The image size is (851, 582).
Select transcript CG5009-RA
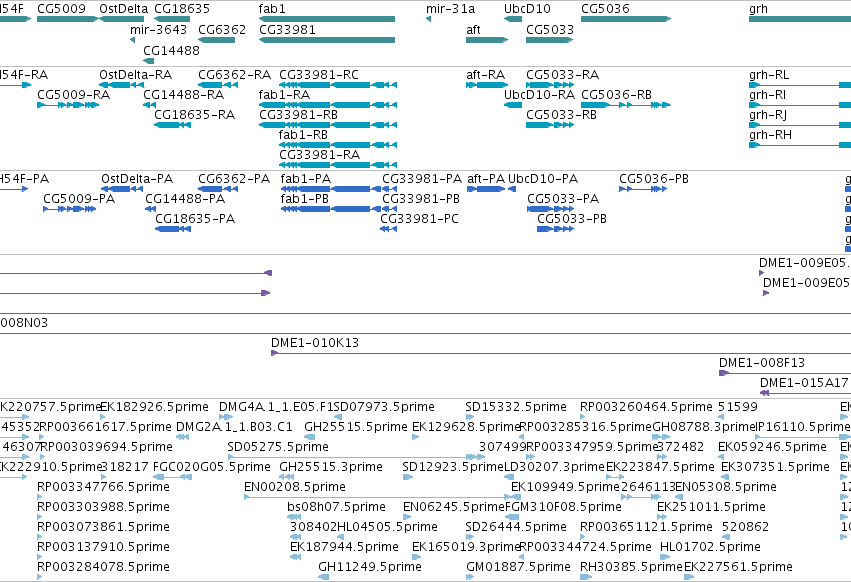[x=68, y=105]
